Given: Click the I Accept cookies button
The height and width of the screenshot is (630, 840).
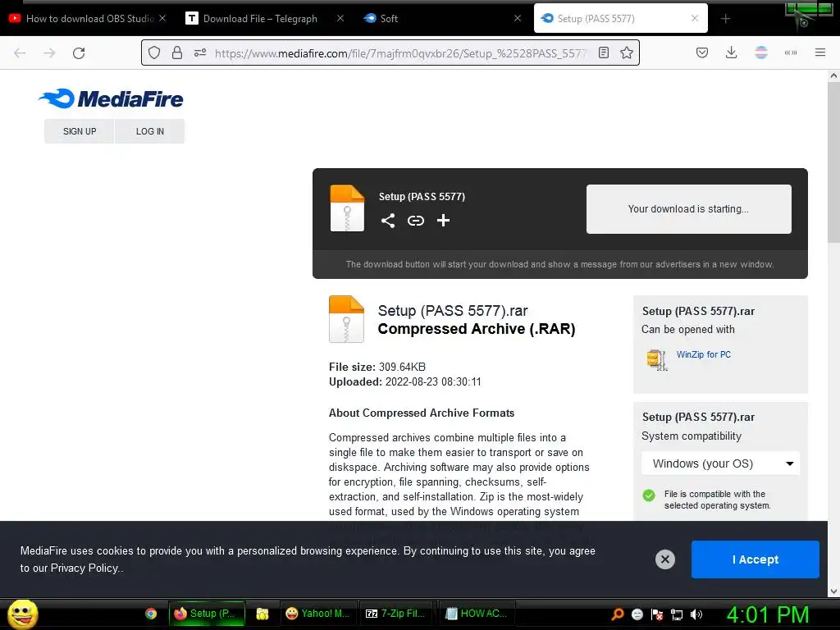Looking at the screenshot, I should 755,559.
